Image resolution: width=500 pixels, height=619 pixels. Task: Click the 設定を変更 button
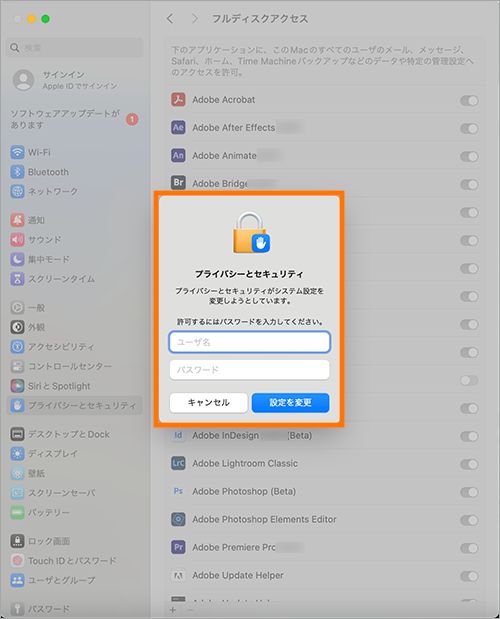coord(290,403)
